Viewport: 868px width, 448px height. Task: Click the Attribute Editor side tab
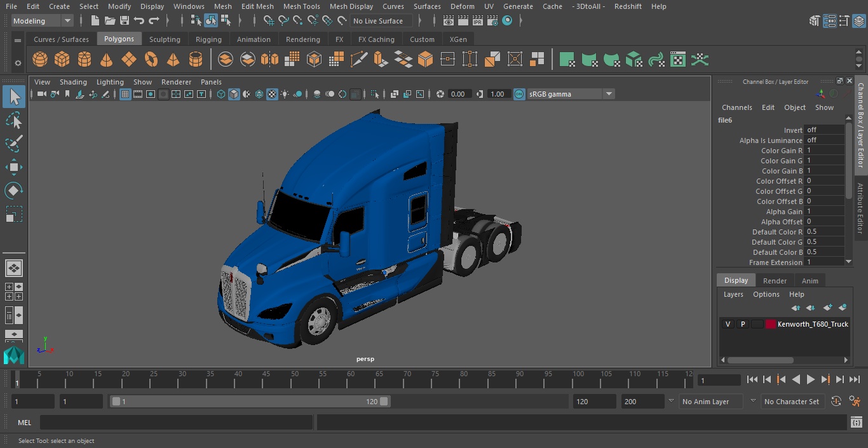click(x=860, y=207)
